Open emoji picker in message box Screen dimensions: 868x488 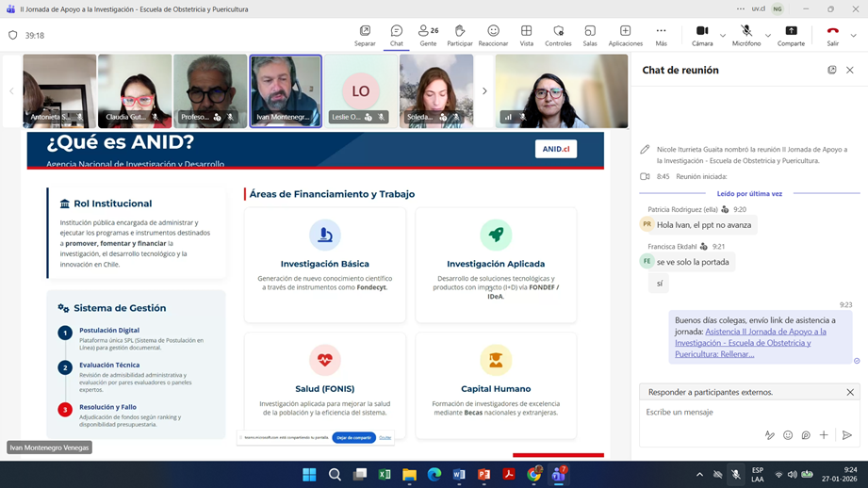[788, 435]
